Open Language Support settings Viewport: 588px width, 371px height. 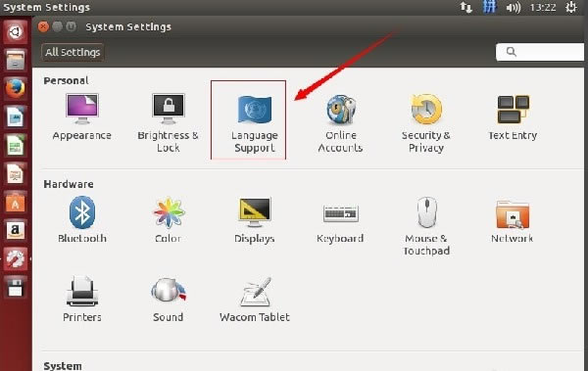coord(255,123)
